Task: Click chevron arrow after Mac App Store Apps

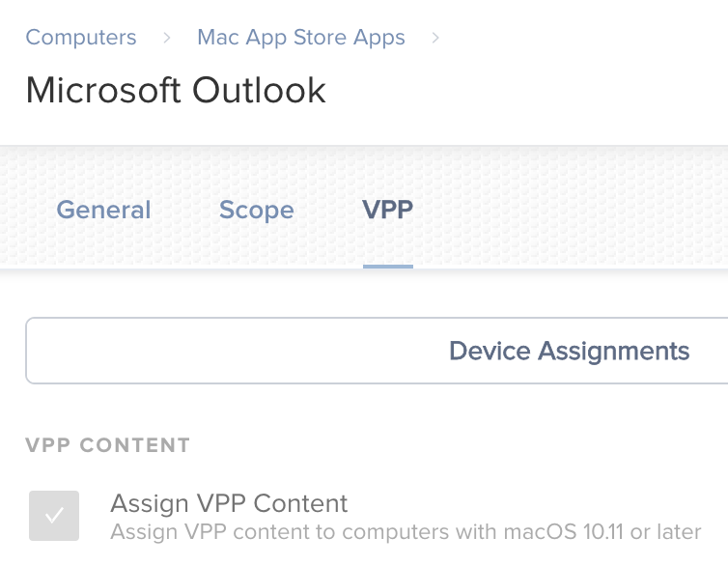Action: point(435,38)
